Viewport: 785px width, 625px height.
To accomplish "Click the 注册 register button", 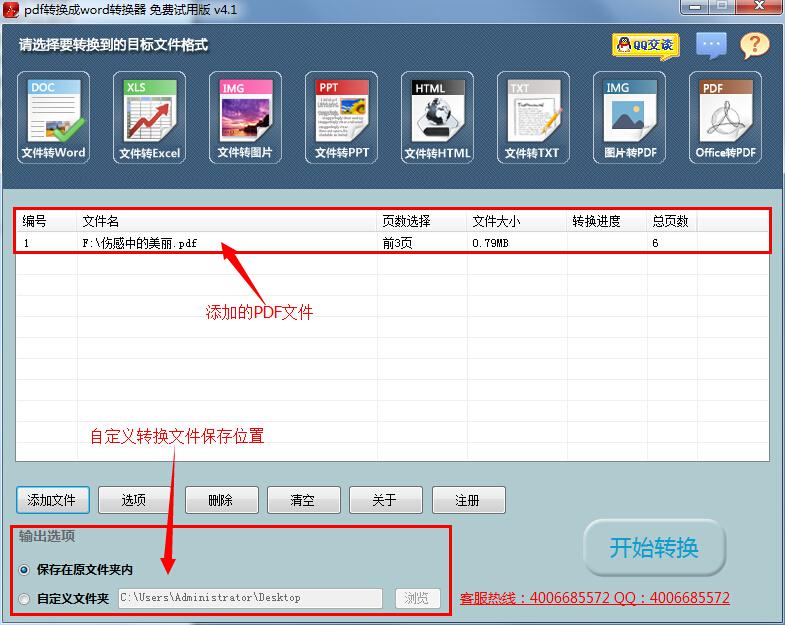I will pyautogui.click(x=469, y=500).
